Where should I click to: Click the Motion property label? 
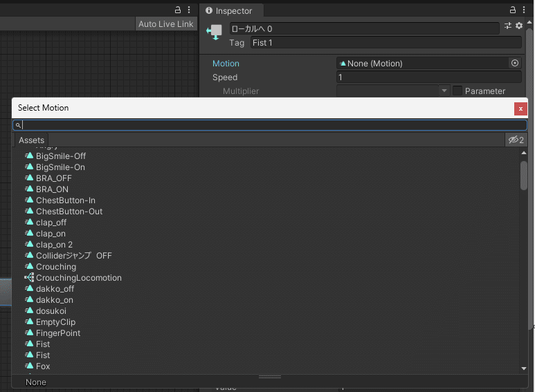pyautogui.click(x=226, y=64)
